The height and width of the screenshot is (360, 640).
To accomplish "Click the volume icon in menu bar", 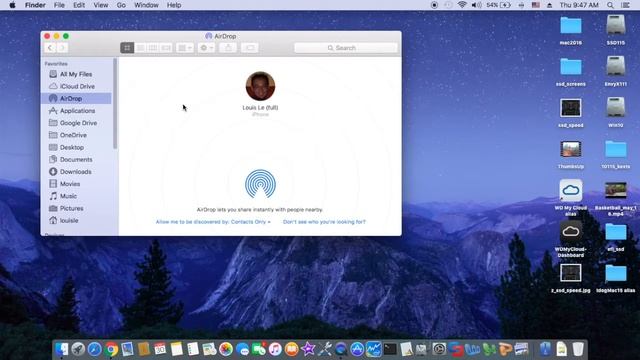I will click(x=476, y=5).
